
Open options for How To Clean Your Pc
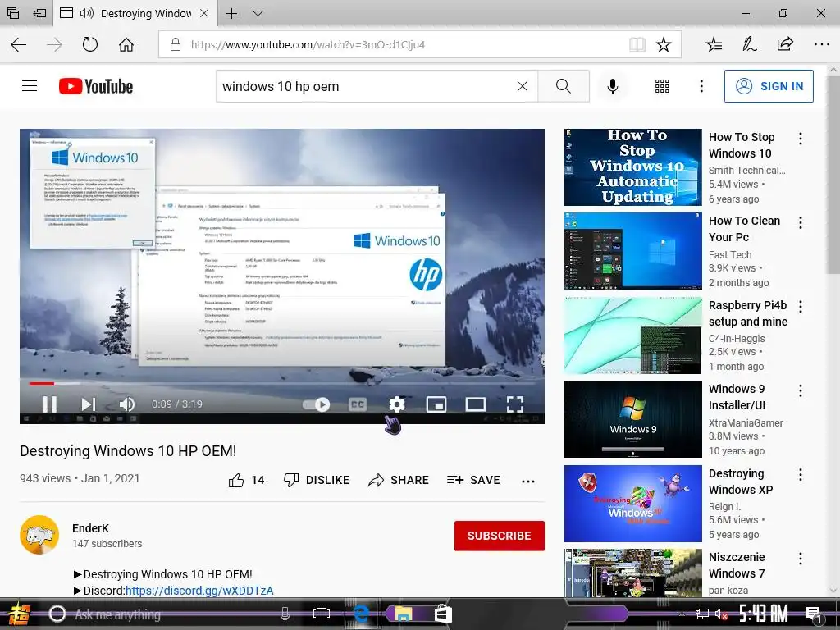[801, 223]
